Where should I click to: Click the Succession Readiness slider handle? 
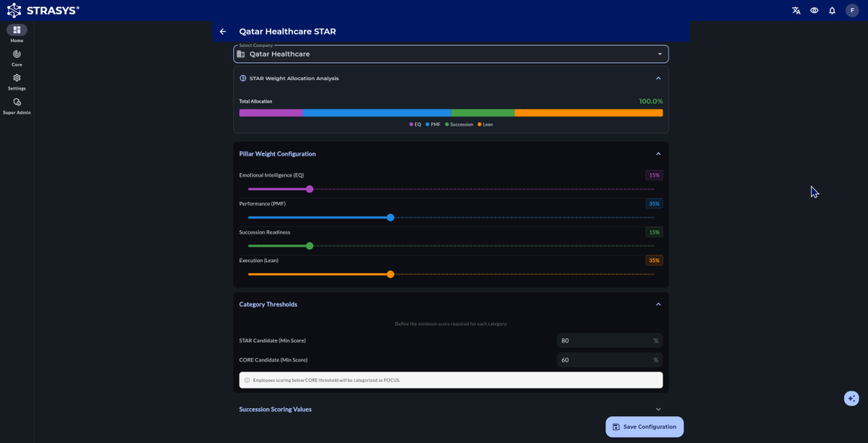310,246
